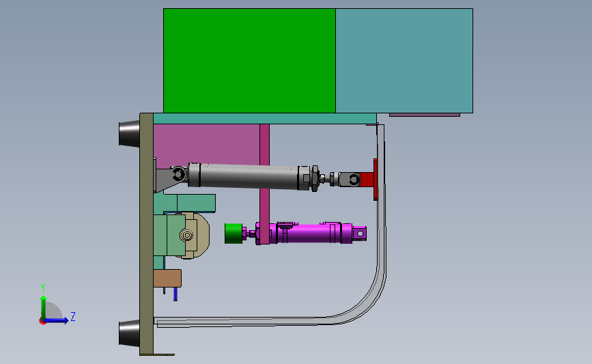Click the small blue pin below the brown block
Screen dimensions: 592x364
click(175, 294)
